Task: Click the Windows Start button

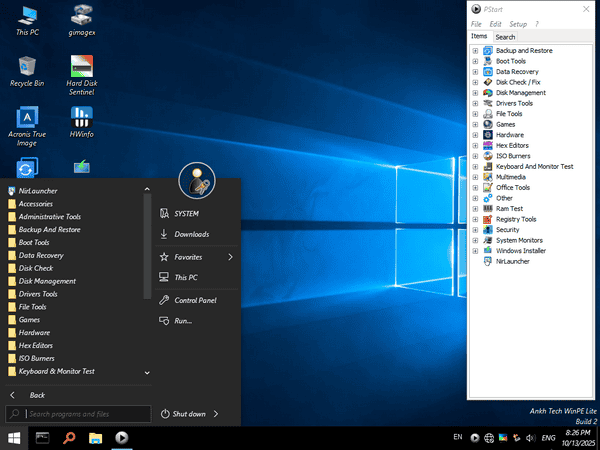Action: pos(15,437)
